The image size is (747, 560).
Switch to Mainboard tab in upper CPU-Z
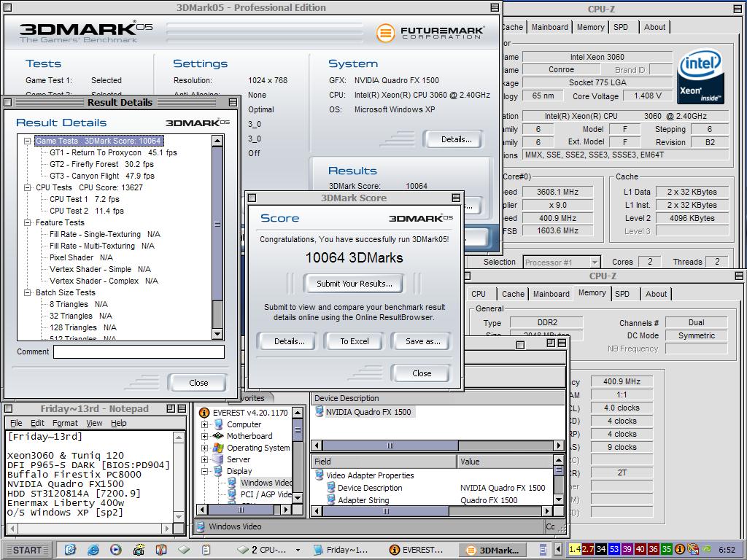(550, 27)
